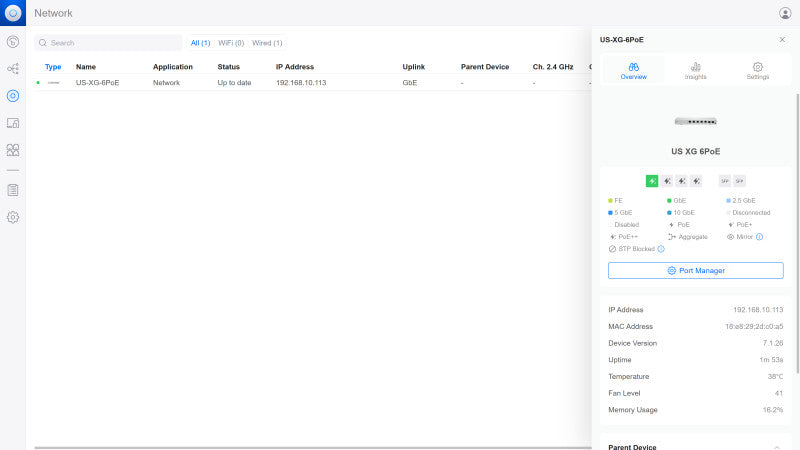This screenshot has height=450, width=800.
Task: Click the MAC Address value
Action: click(754, 327)
